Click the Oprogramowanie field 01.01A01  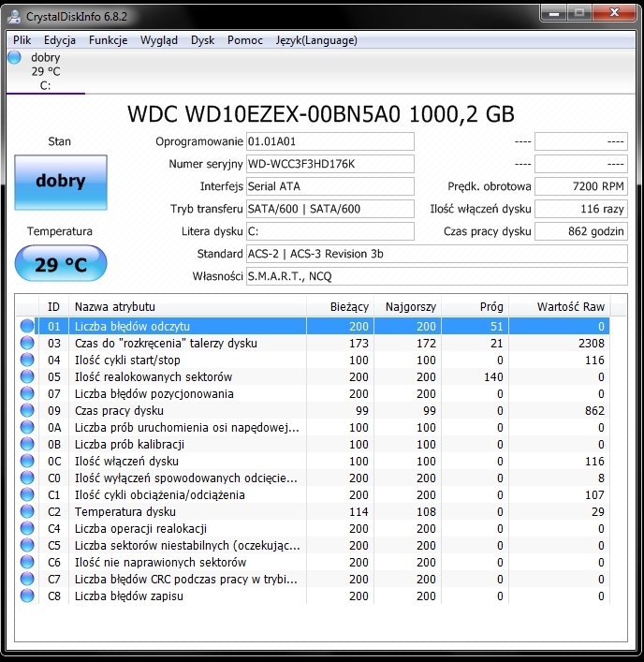tap(330, 141)
